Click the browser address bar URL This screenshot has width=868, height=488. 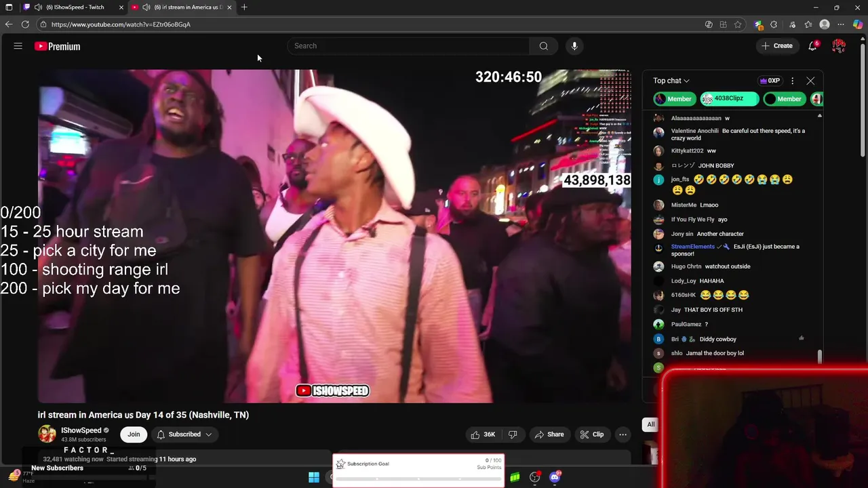point(121,24)
